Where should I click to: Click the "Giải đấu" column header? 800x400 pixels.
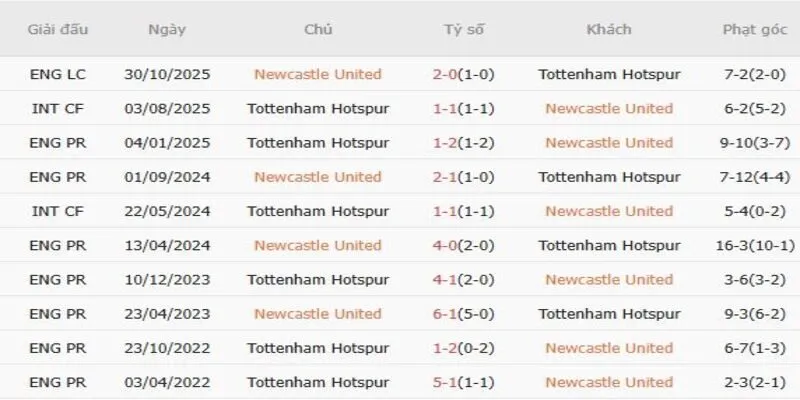pyautogui.click(x=58, y=30)
